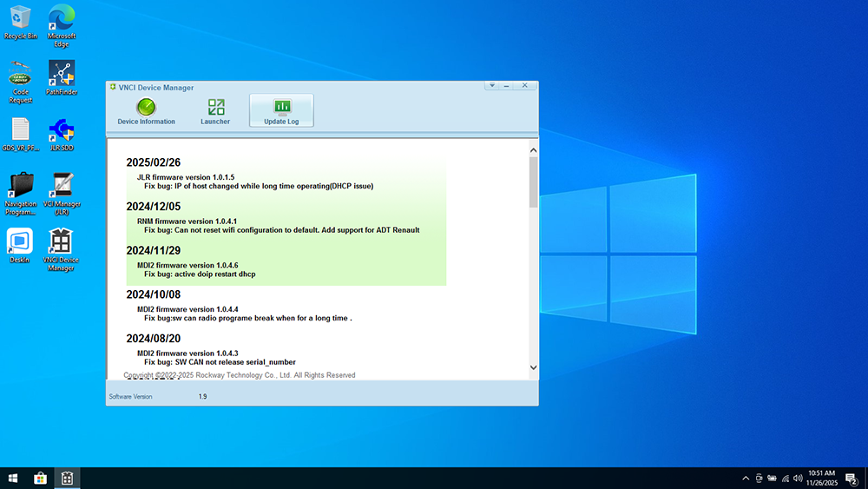
Task: Open the notification center in taskbar
Action: 851,478
